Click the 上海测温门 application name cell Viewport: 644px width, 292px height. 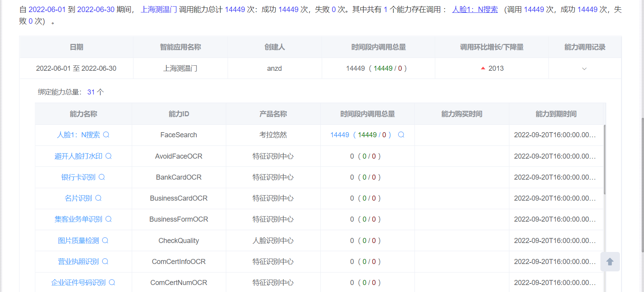[180, 68]
